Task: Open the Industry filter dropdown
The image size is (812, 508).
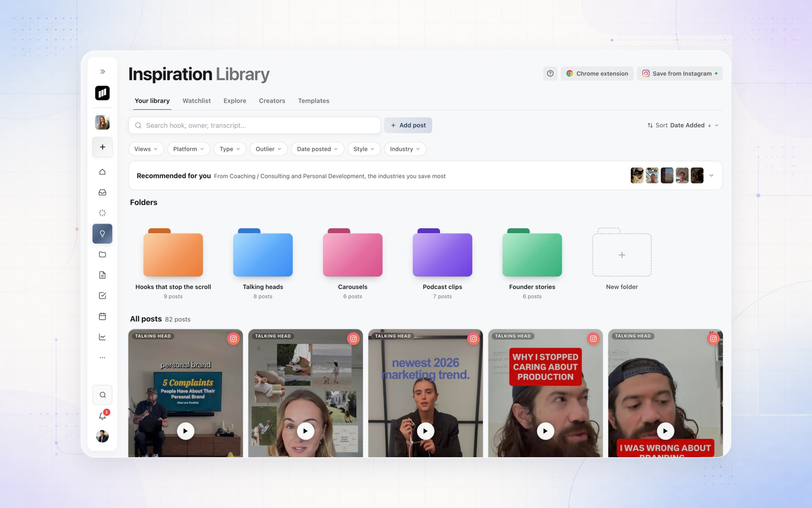Action: (x=405, y=149)
